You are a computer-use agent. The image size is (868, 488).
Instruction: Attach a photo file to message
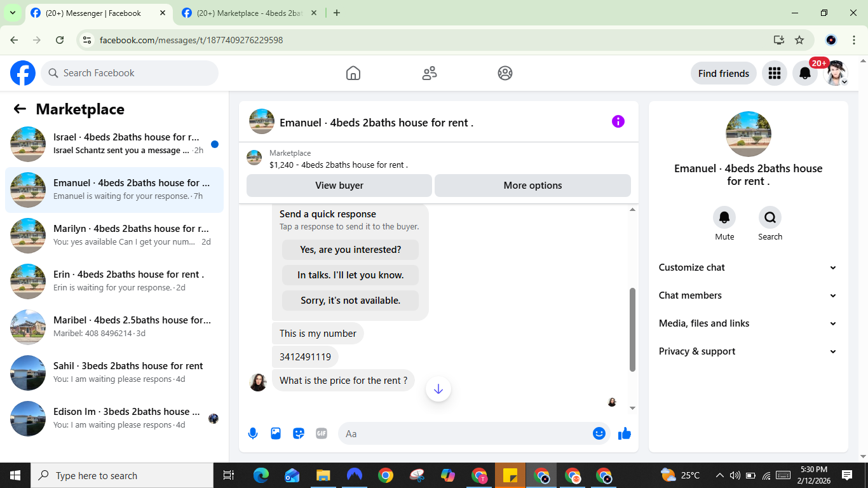click(276, 433)
